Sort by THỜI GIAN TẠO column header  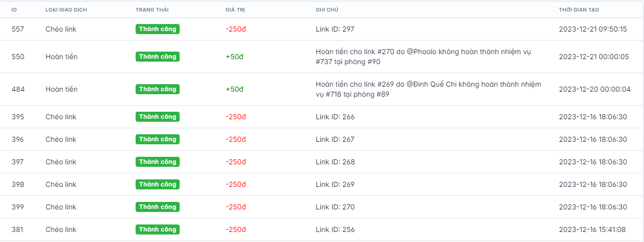579,10
